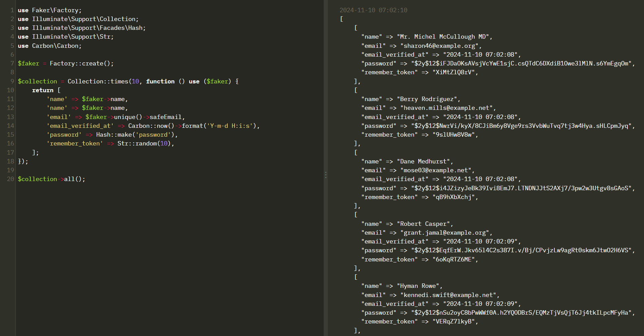
Task: Click the splitter handle between editor and output
Action: [x=326, y=175]
